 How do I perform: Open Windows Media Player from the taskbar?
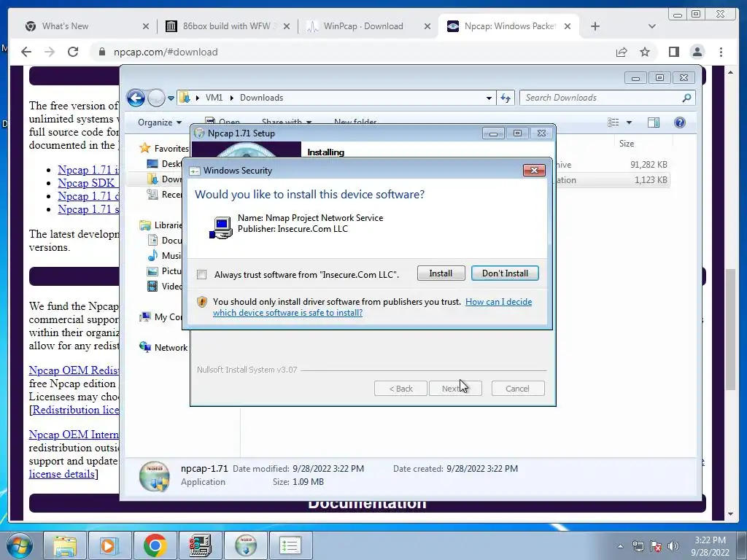click(109, 545)
